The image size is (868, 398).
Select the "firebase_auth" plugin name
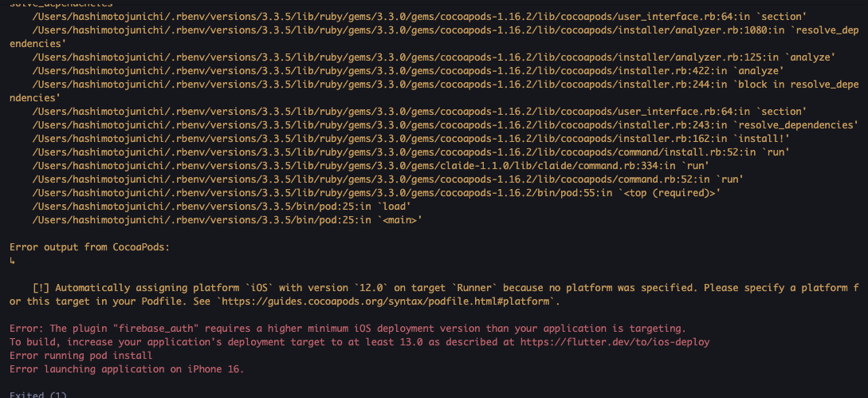pos(157,328)
